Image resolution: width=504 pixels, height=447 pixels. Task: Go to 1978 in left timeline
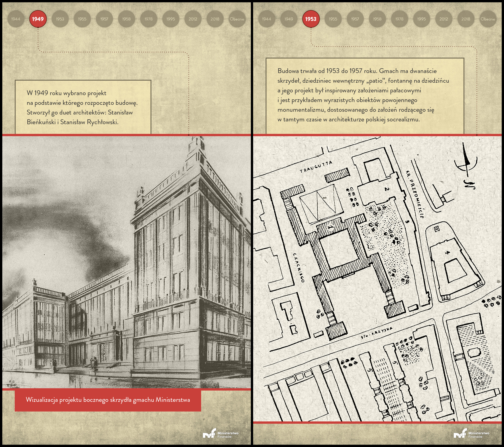148,19
